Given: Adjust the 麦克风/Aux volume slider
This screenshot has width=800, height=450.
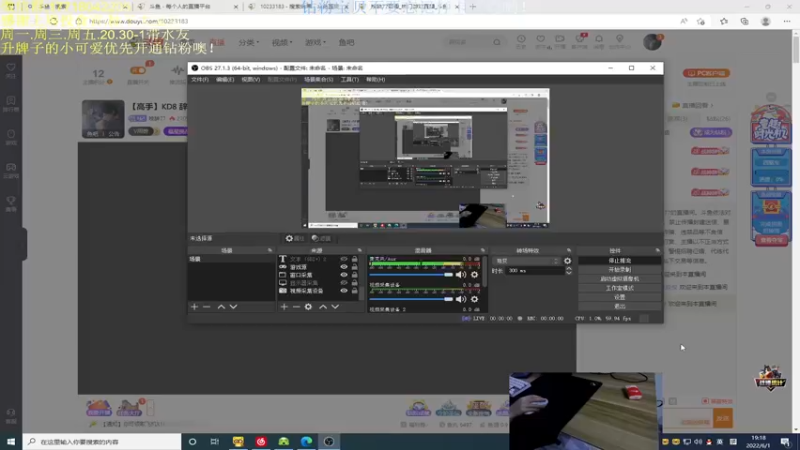Looking at the screenshot, I should click(411, 274).
